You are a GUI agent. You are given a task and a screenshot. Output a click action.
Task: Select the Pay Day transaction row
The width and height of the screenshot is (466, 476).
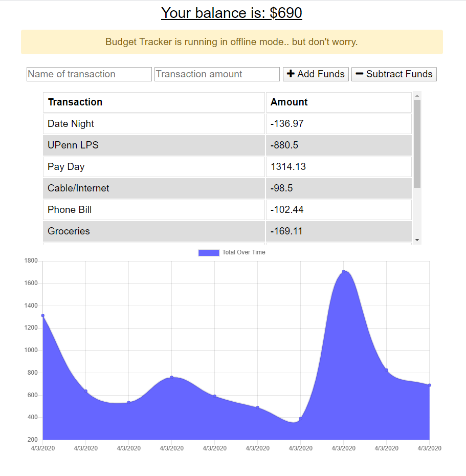click(153, 166)
